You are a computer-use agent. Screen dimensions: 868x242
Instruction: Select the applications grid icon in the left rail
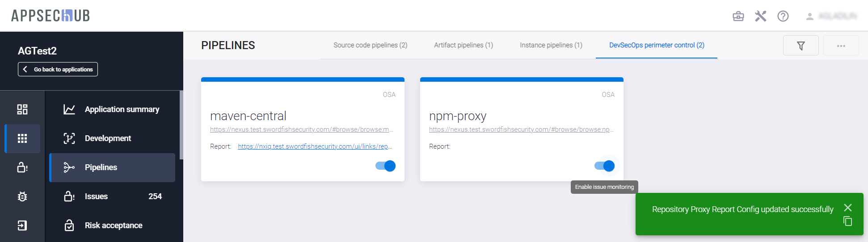22,138
